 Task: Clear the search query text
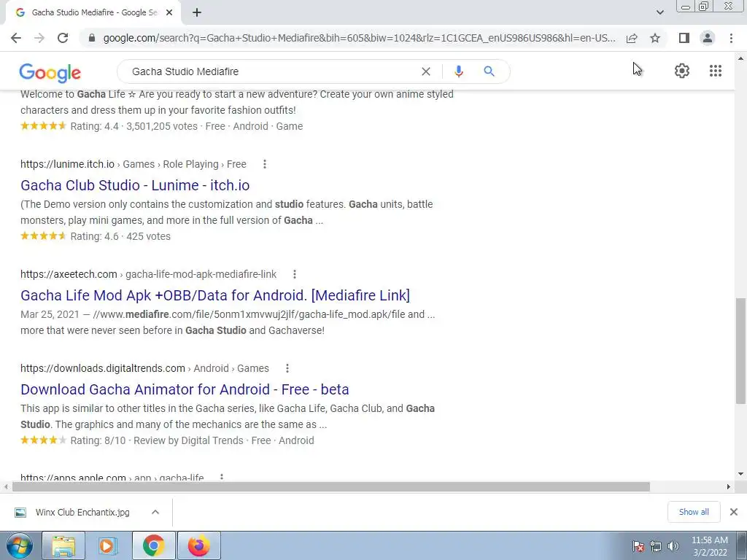point(426,71)
